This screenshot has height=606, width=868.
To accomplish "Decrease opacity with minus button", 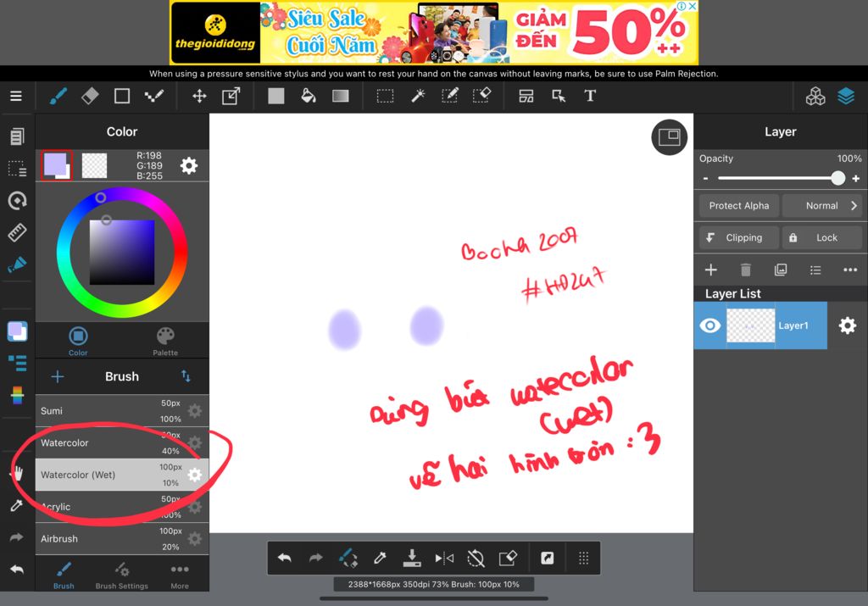I will point(705,178).
